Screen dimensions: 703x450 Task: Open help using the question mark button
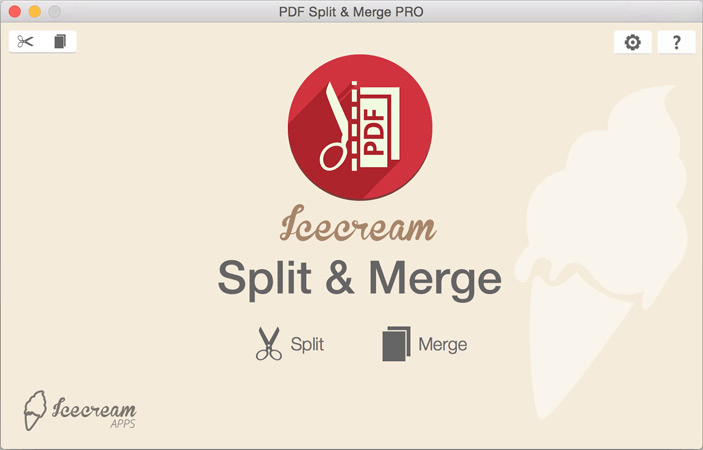pos(677,42)
